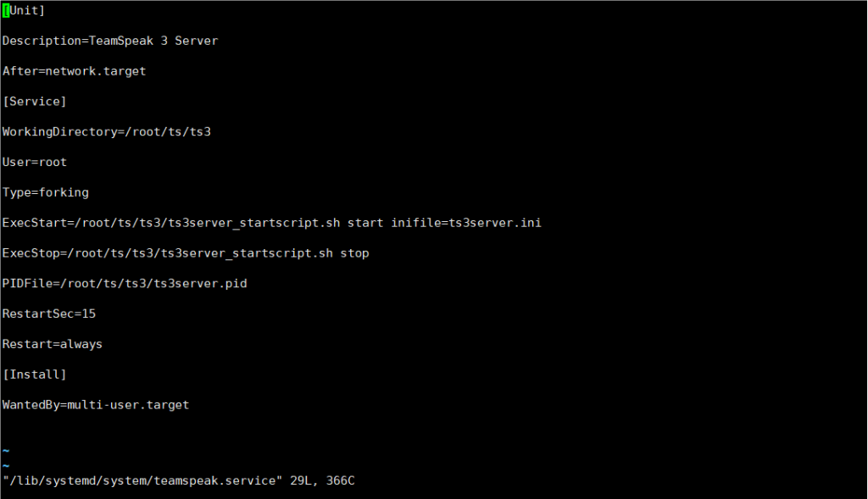Select the Type=forking line
Screen dimensions: 868x499
click(x=46, y=192)
